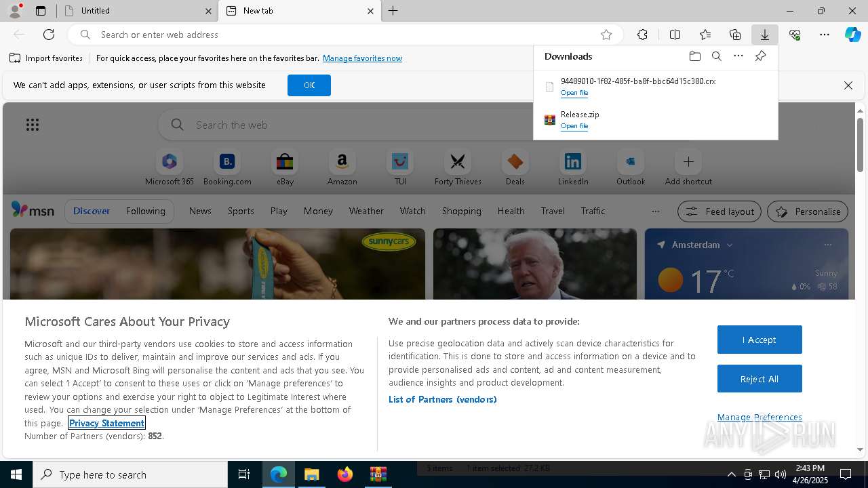Close the New tab tab
Screen dimensions: 868x488
[370, 11]
